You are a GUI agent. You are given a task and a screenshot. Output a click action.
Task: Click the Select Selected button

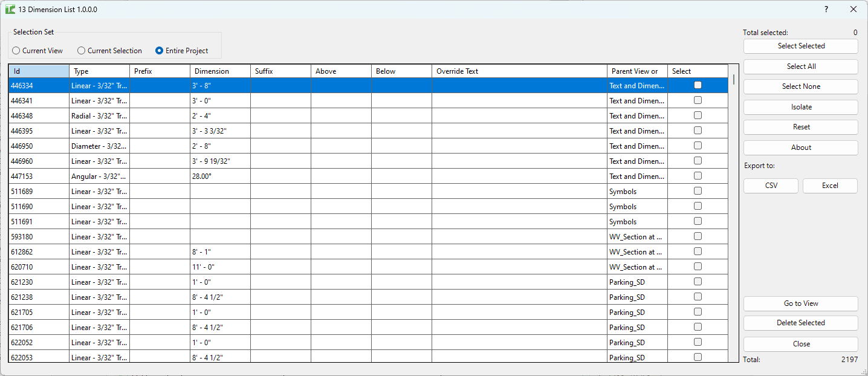point(801,46)
